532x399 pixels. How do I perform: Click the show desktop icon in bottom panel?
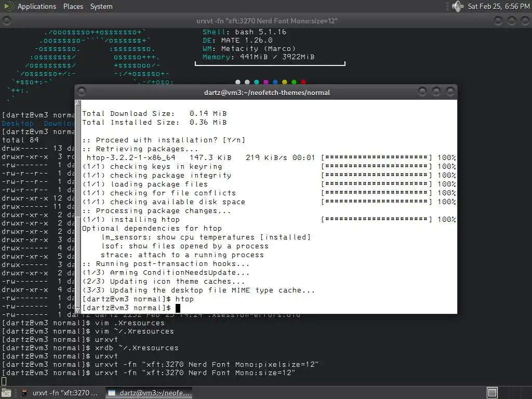[x=6, y=393]
